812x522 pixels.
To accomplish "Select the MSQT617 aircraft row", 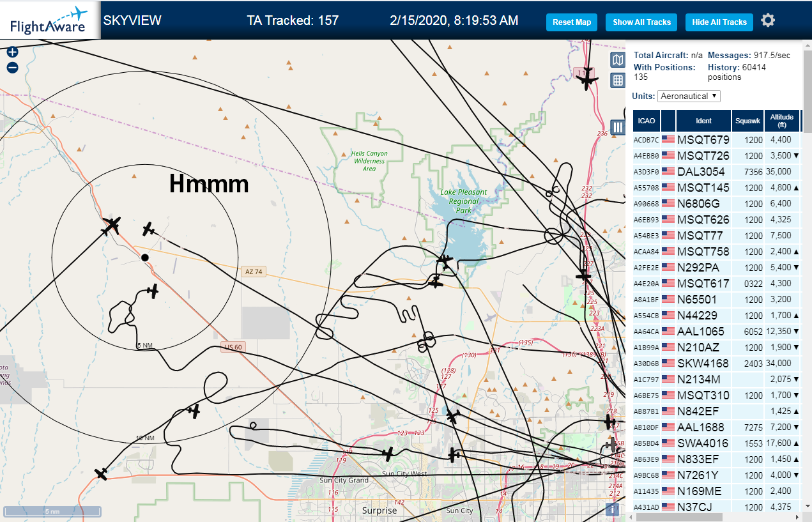I will pyautogui.click(x=716, y=283).
